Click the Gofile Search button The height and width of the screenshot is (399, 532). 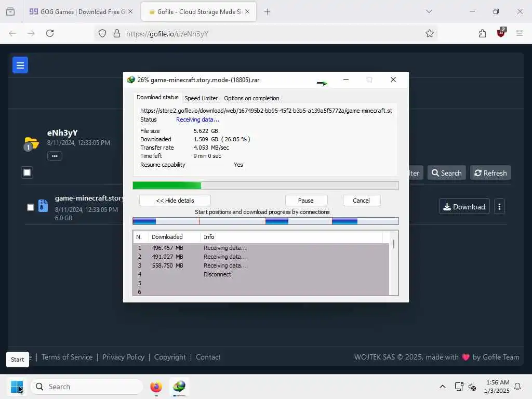click(446, 173)
